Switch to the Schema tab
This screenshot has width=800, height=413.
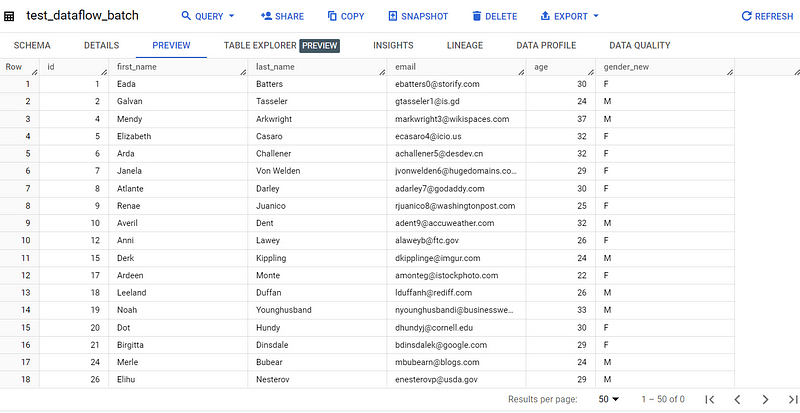click(x=32, y=45)
